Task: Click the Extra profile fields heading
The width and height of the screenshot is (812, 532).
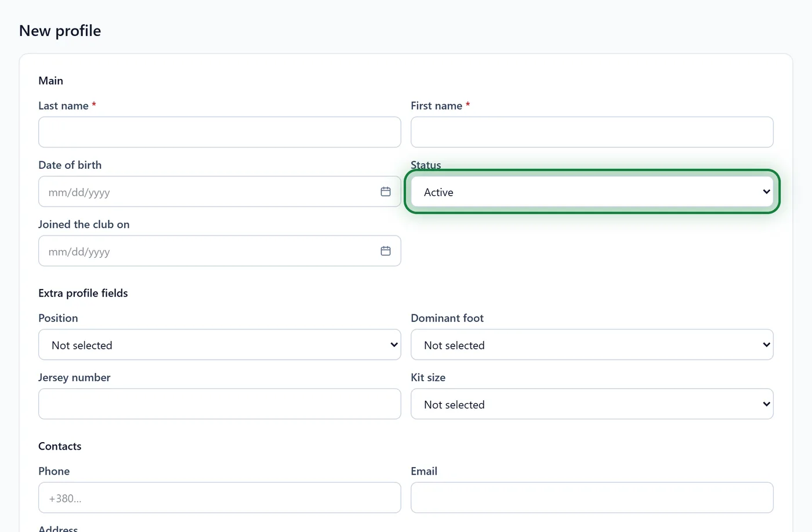Action: 83,293
